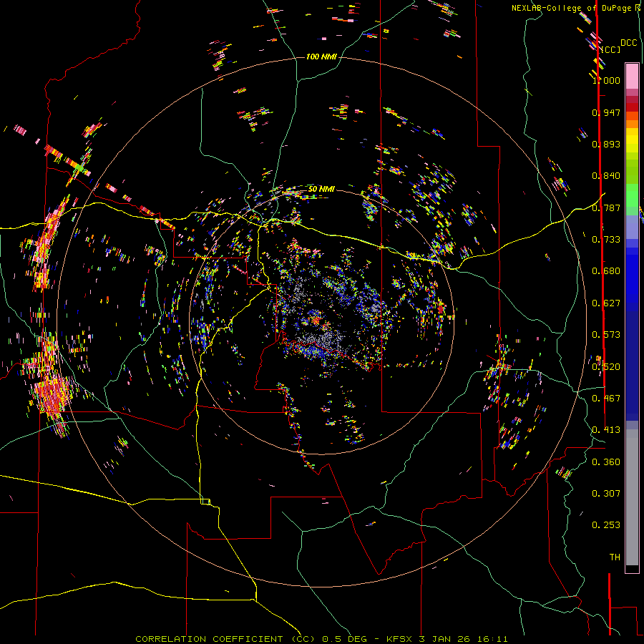Click the 0.947 scale value
This screenshot has width=644, height=644.
606,112
